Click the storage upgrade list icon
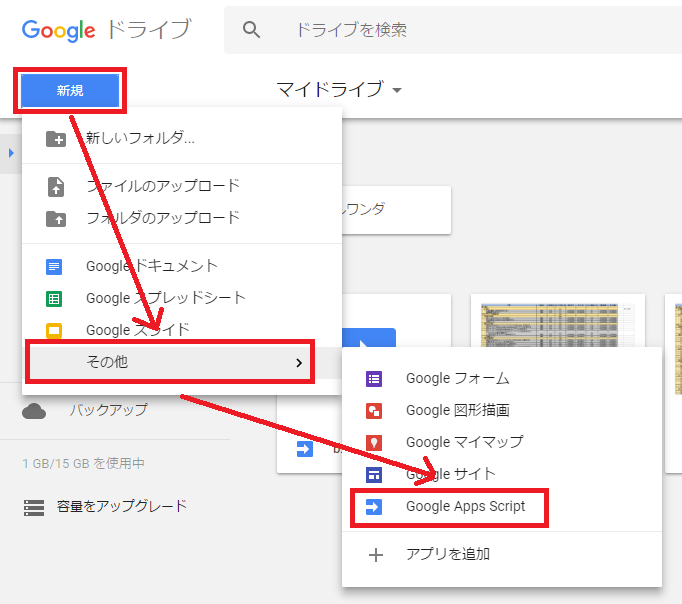Screen dimensions: 682x604 (34, 507)
